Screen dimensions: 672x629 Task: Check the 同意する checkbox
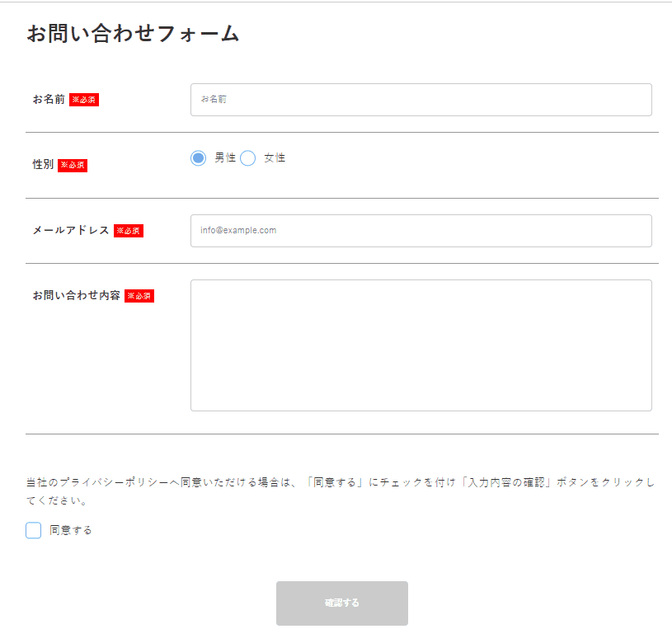pos(33,530)
